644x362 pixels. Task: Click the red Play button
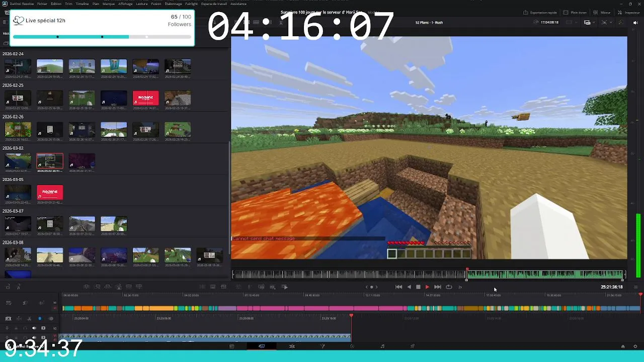[x=427, y=287]
